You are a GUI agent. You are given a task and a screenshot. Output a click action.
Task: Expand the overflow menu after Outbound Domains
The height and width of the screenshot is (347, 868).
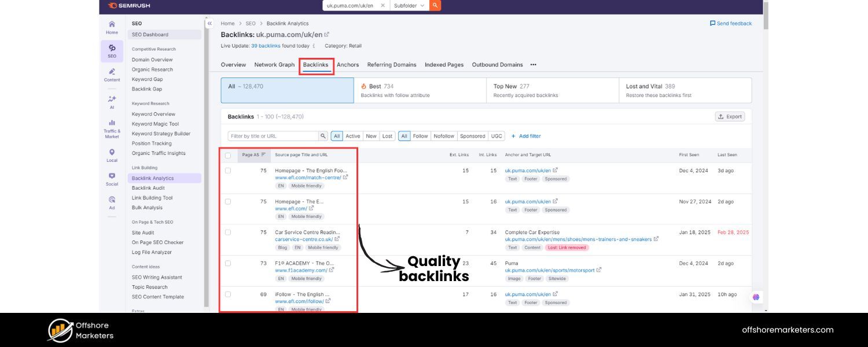(x=532, y=65)
